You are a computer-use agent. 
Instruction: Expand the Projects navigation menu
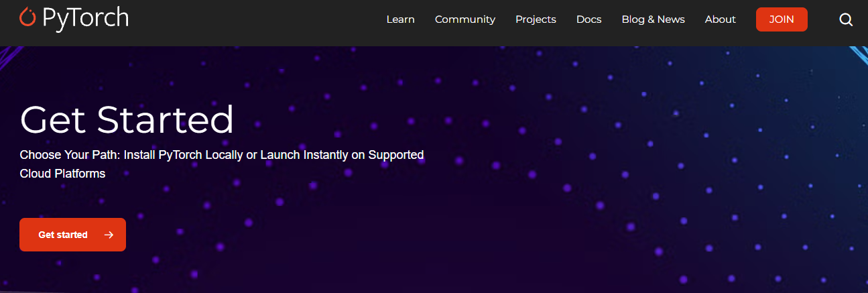pos(536,19)
